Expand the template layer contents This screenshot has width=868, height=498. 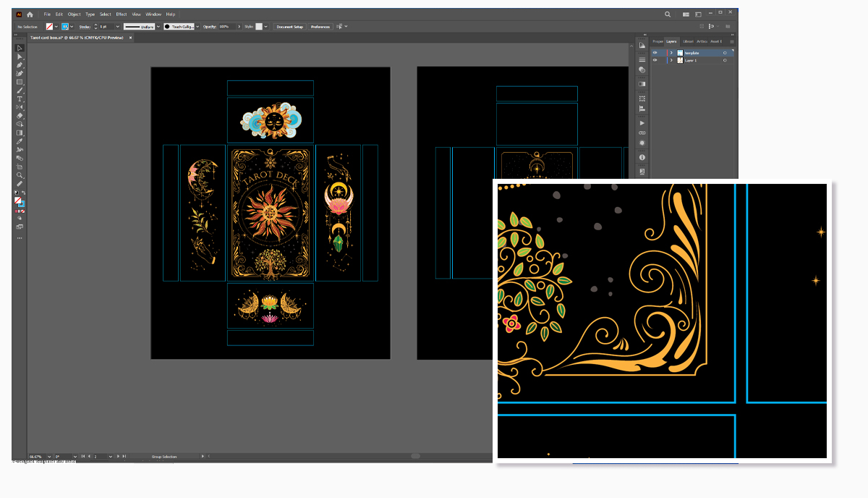[671, 53]
